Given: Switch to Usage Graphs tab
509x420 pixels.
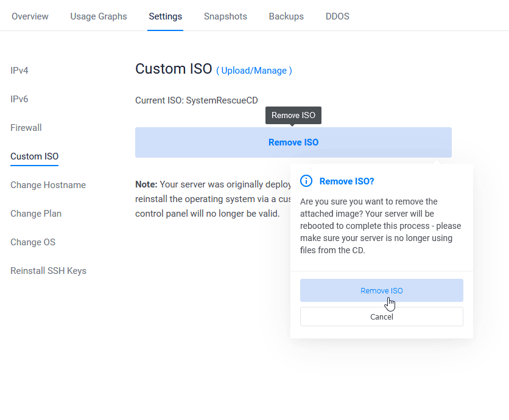Looking at the screenshot, I should coord(99,16).
